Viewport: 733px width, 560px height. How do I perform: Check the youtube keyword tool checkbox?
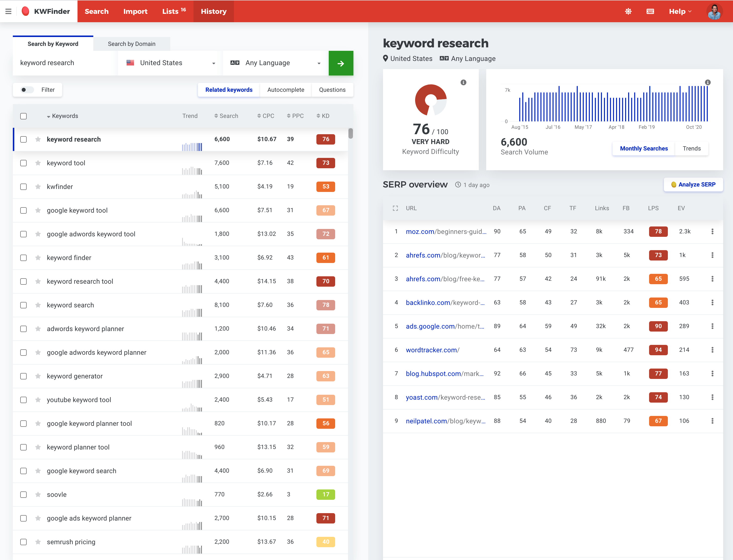pyautogui.click(x=23, y=400)
